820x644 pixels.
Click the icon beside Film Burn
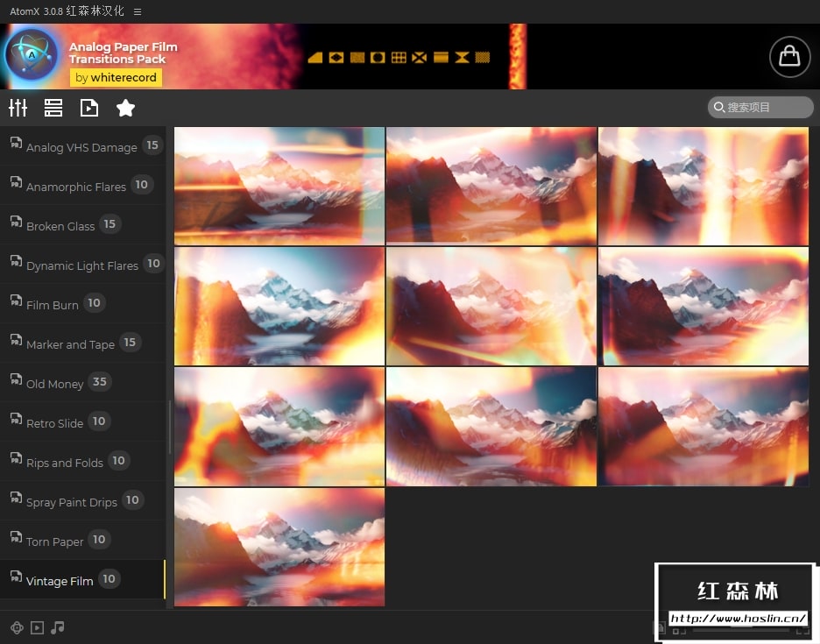pyautogui.click(x=17, y=301)
